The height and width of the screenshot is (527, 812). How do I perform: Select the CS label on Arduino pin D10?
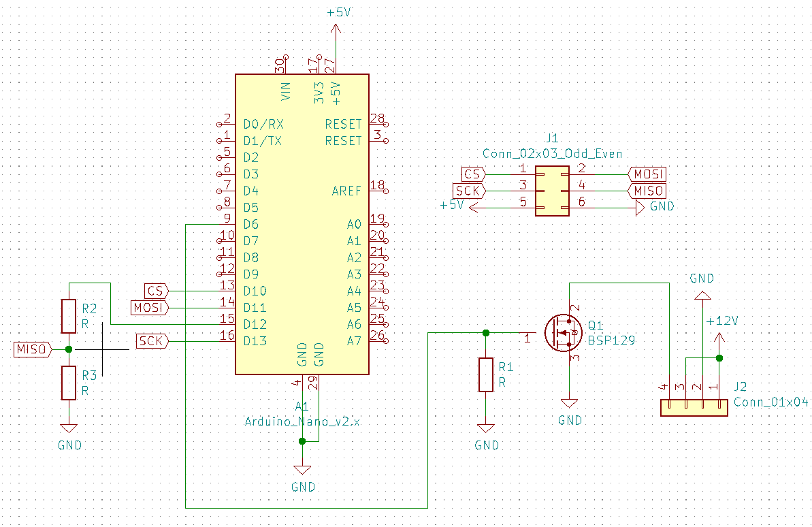click(x=157, y=291)
